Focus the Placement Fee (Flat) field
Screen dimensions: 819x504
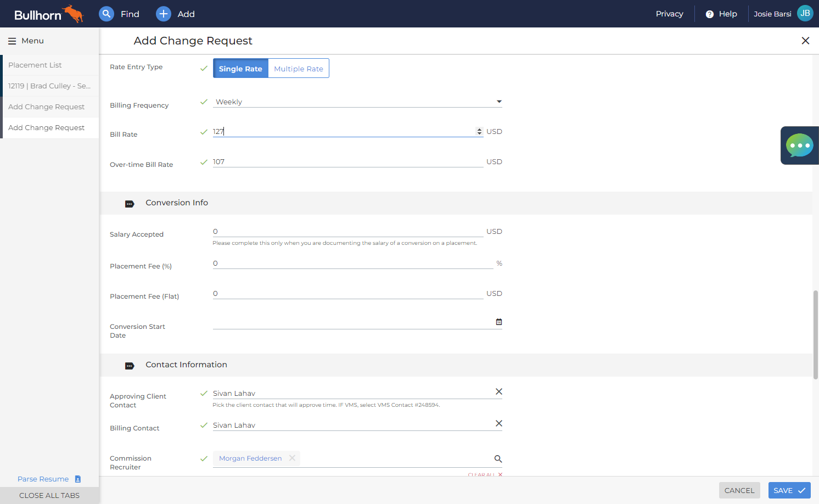(x=348, y=294)
